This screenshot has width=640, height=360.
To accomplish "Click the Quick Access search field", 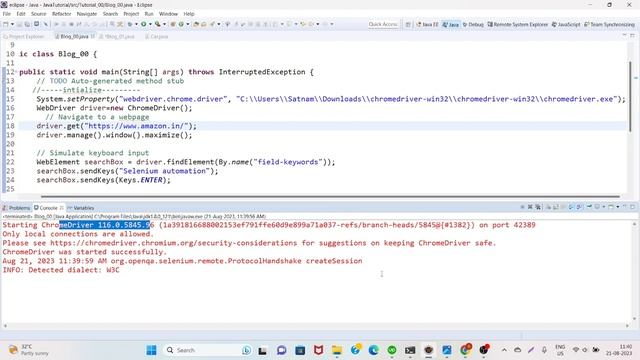I will [x=382, y=24].
